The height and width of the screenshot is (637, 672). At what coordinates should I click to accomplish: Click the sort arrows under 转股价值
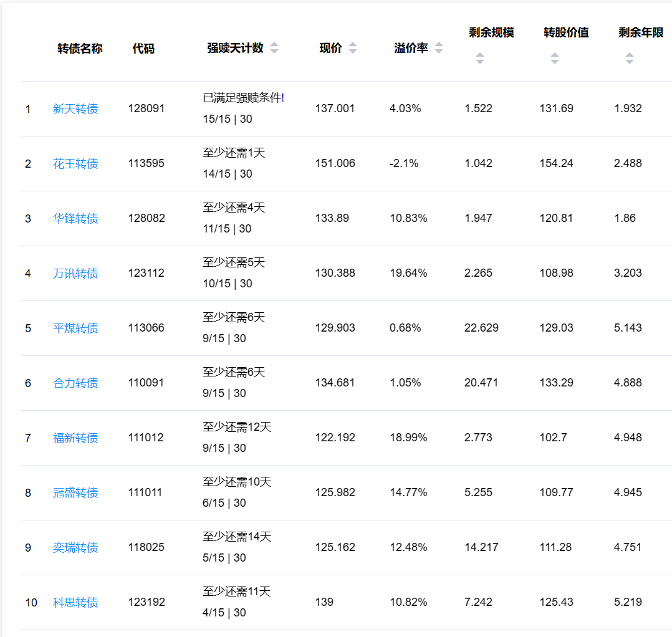tap(554, 59)
